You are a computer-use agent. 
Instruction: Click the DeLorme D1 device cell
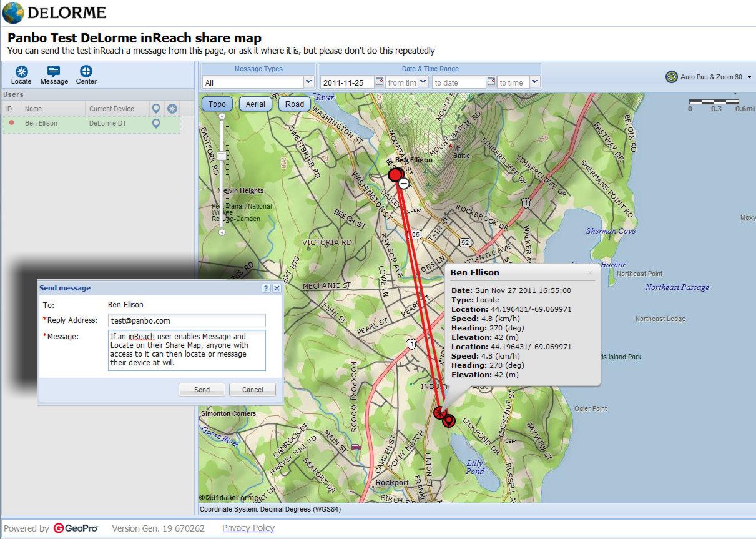coord(107,124)
